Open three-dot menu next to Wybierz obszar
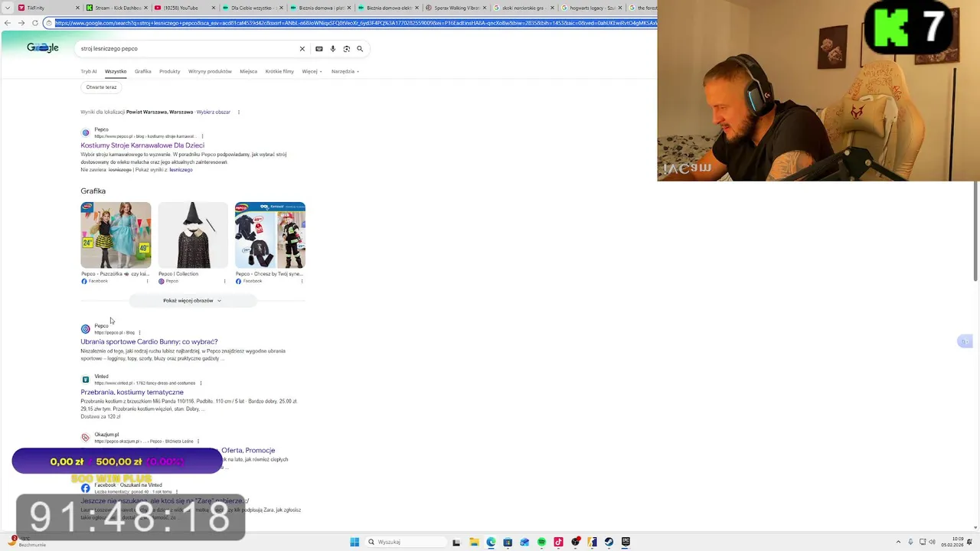The height and width of the screenshot is (551, 980). 239,112
